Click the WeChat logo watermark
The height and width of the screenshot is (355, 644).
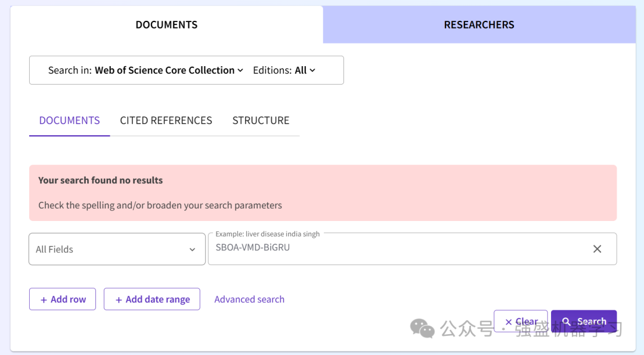[x=422, y=328]
